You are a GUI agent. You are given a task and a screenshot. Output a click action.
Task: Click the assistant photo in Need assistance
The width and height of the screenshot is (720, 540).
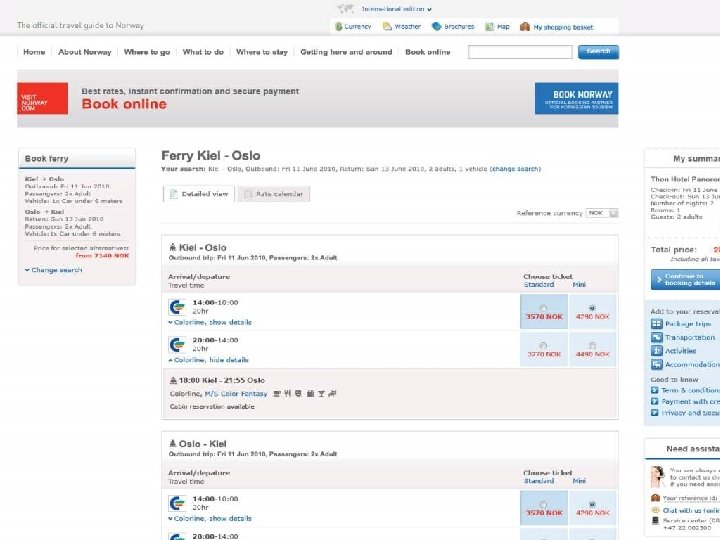(658, 477)
